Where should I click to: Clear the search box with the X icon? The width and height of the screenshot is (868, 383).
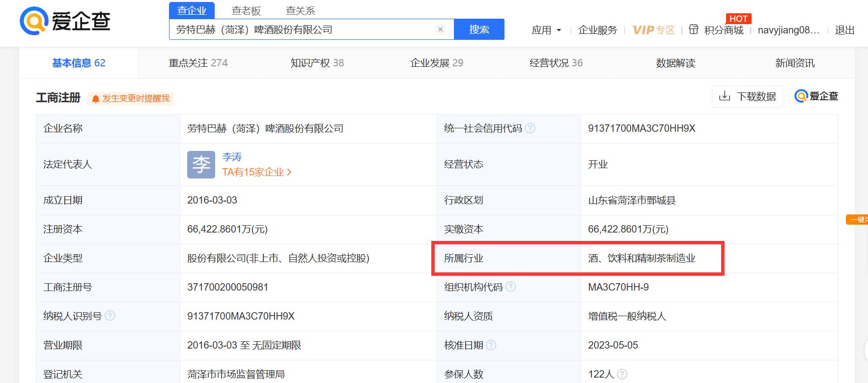(440, 29)
